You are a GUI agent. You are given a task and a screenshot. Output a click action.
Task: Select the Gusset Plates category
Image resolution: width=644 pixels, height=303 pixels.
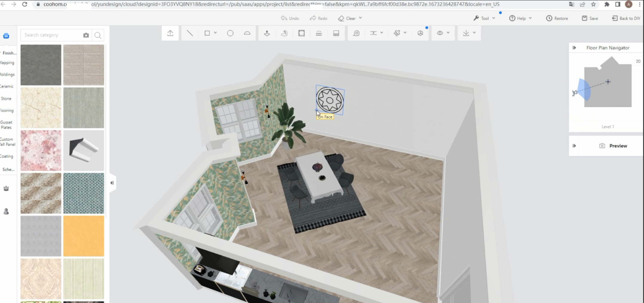[6, 125]
